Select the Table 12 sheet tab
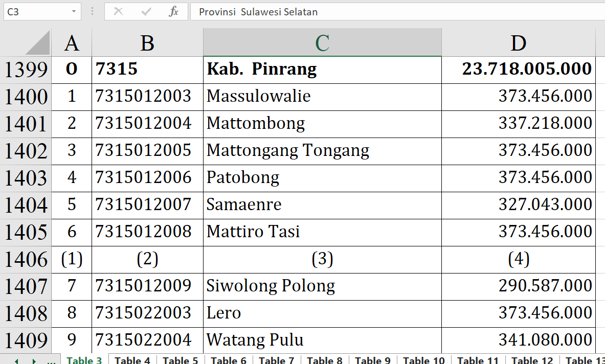Image resolution: width=605 pixels, height=364 pixels. 532,360
